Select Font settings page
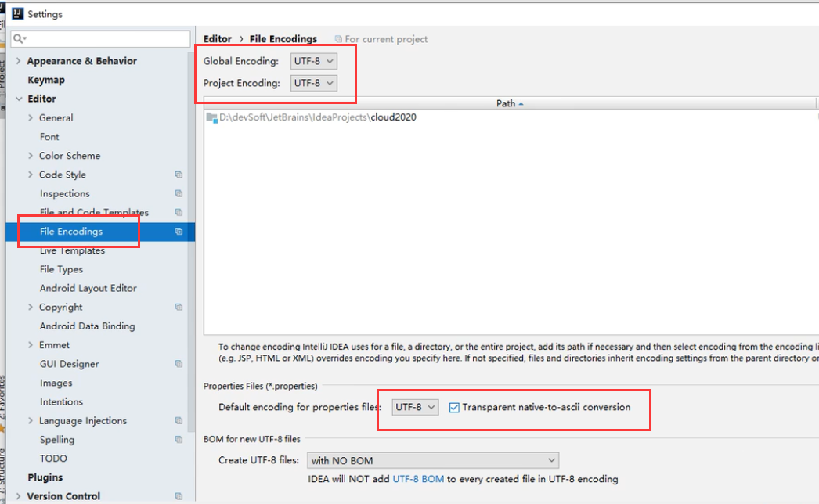 49,137
